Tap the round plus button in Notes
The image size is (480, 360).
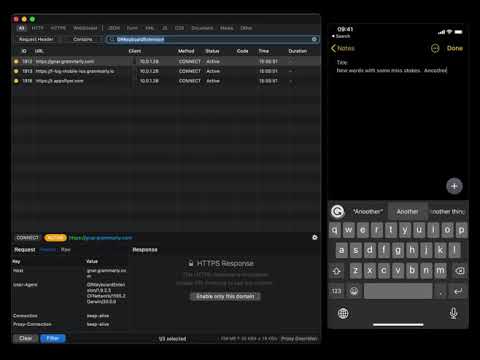tap(454, 186)
